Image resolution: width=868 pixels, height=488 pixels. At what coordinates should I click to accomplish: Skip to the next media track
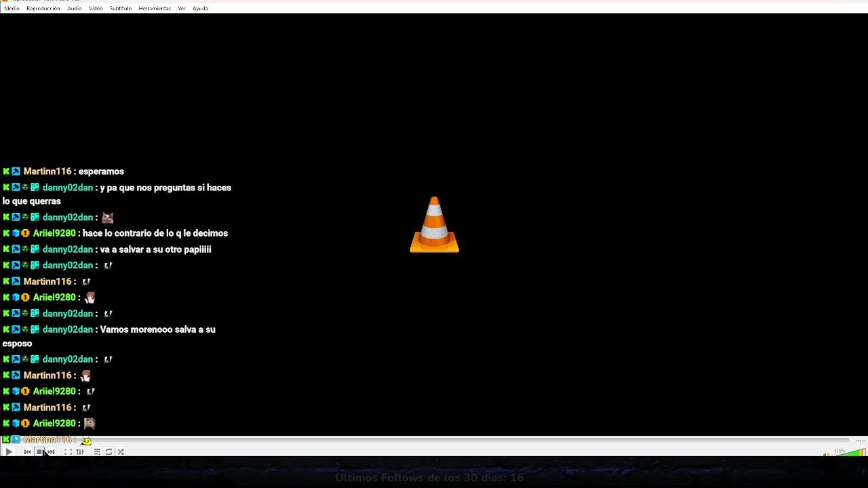51,452
